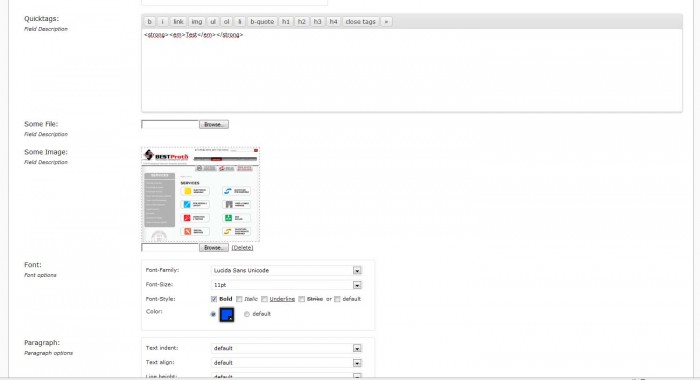Image resolution: width=700 pixels, height=380 pixels.
Task: Apply the 'h3' heading quicktag
Action: click(x=317, y=21)
